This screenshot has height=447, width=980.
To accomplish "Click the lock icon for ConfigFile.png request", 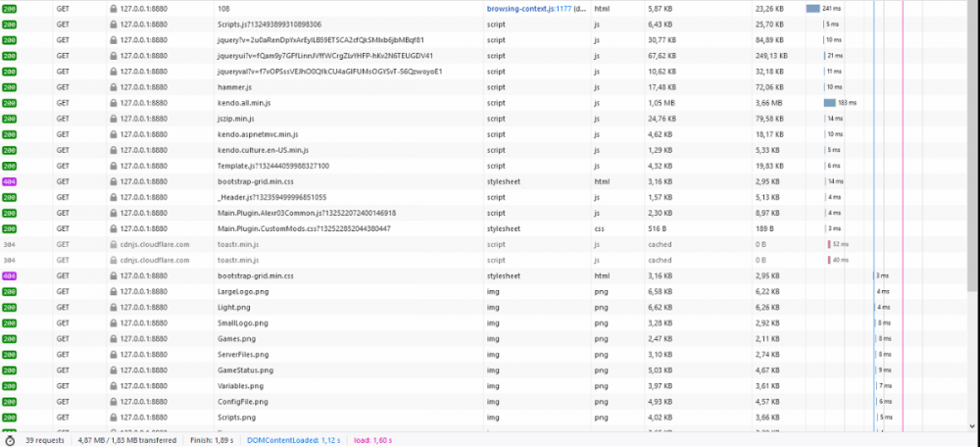I will click(x=114, y=401).
